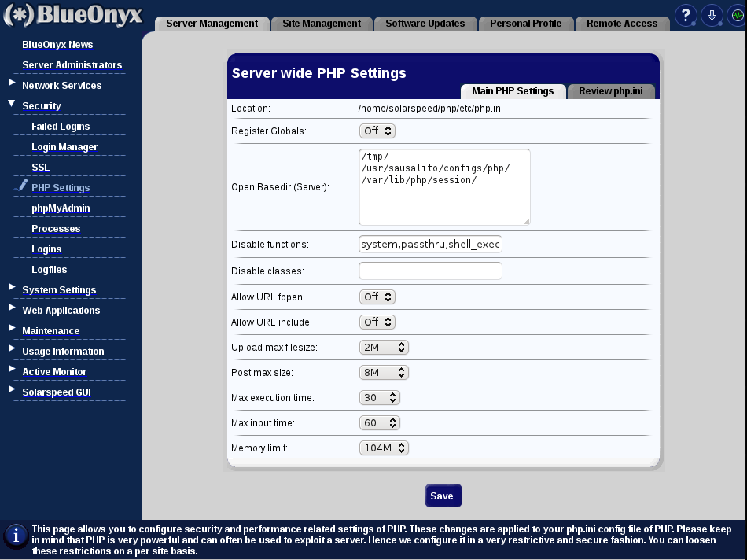Image resolution: width=747 pixels, height=560 pixels.
Task: Switch to the Server Management tab
Action: tap(212, 24)
